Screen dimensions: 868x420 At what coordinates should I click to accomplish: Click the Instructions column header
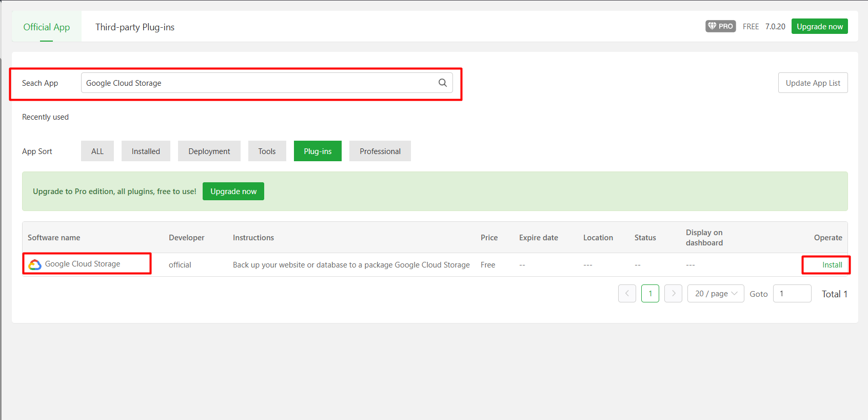[x=253, y=238]
